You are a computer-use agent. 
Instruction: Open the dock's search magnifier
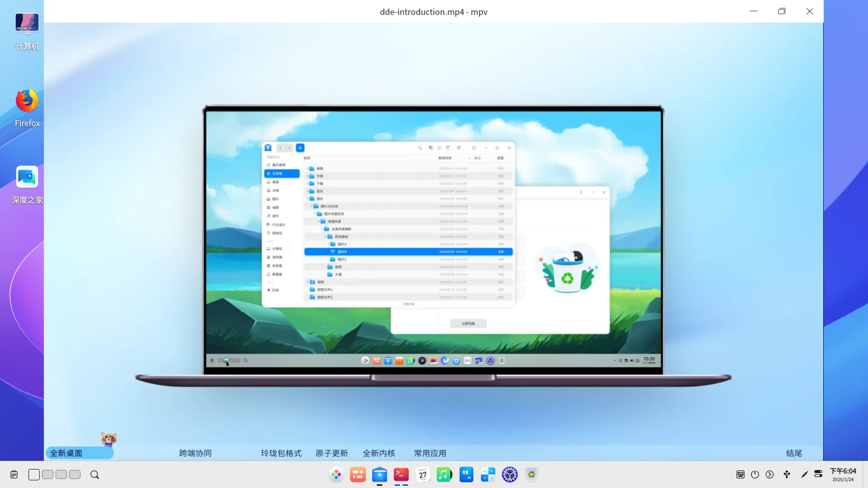tap(94, 474)
